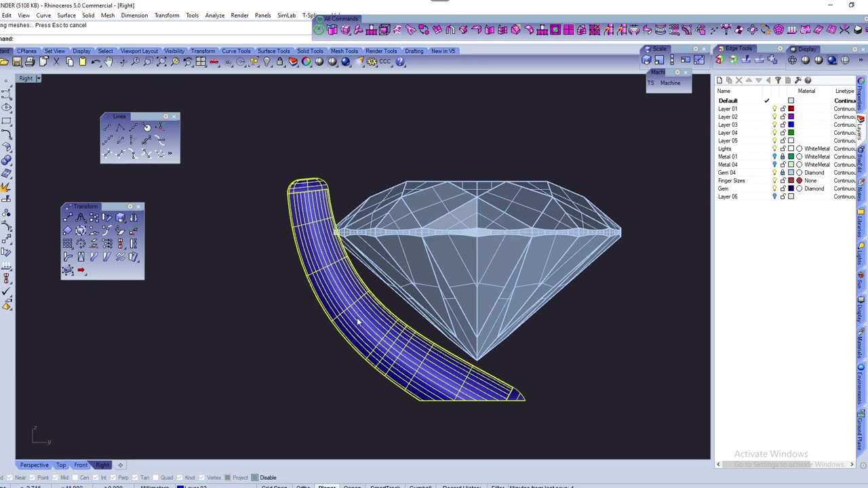Click the four-viewport layout icon
Screen dimensions: 868x488
click(201, 62)
